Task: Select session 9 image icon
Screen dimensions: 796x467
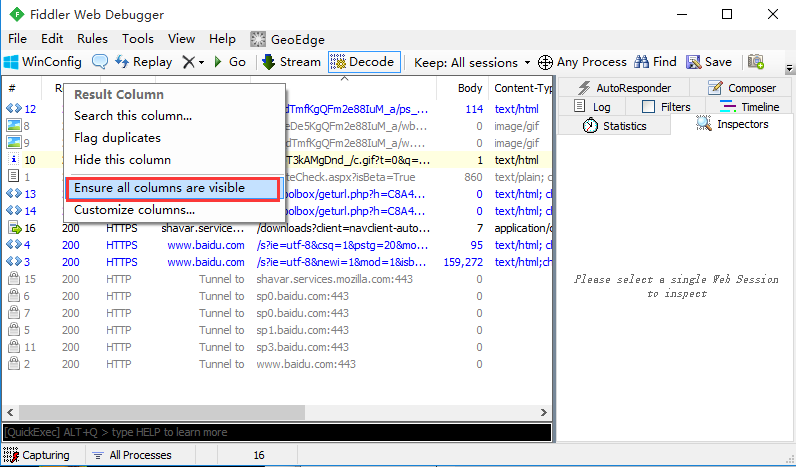Action: click(x=14, y=143)
